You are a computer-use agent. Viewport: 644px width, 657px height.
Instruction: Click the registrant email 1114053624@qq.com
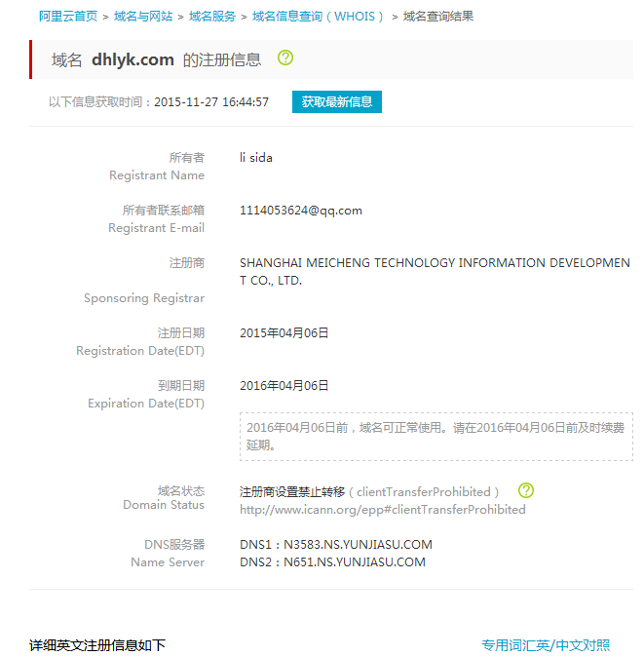tap(301, 211)
